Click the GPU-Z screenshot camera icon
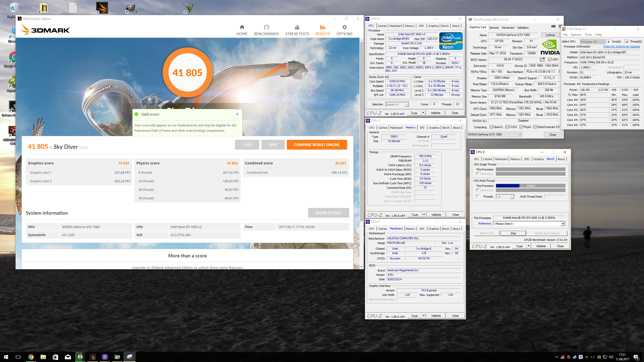The image size is (644, 362). click(x=553, y=26)
